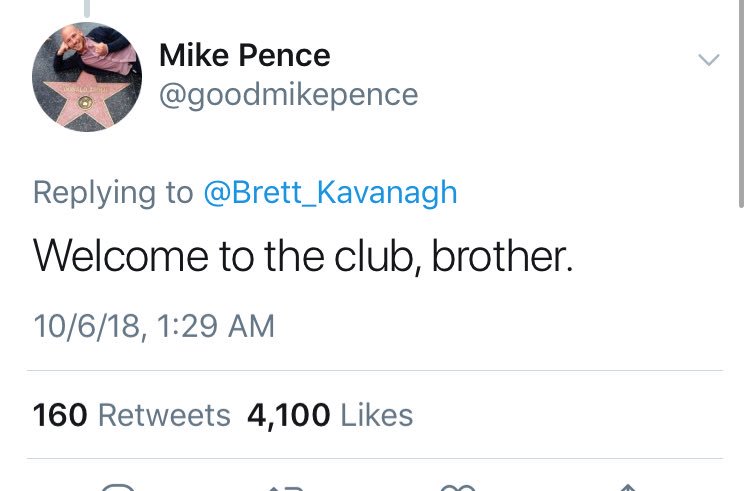
Task: Select the "Welcome to the club, brother." text
Action: point(303,256)
